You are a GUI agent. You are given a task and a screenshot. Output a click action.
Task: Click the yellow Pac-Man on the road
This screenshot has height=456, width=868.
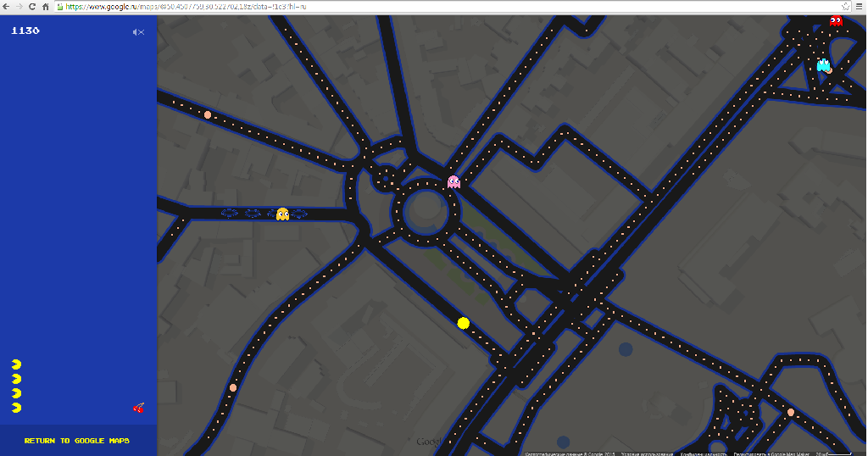(464, 323)
